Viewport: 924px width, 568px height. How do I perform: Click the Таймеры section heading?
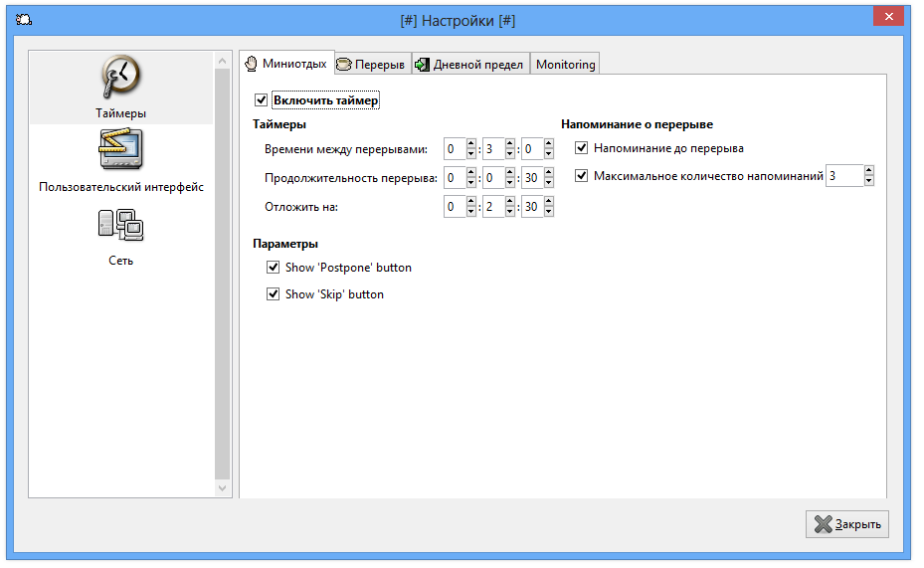click(x=279, y=124)
